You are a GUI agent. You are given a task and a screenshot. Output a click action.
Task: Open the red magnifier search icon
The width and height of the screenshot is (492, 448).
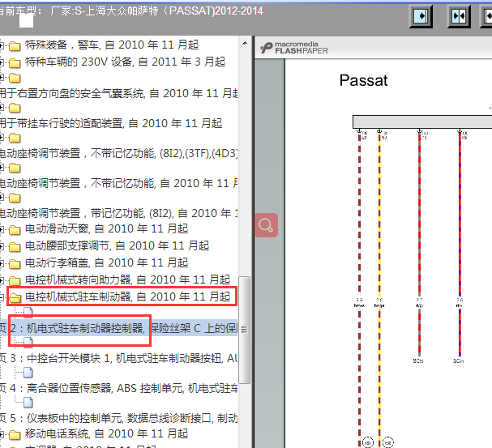(266, 225)
